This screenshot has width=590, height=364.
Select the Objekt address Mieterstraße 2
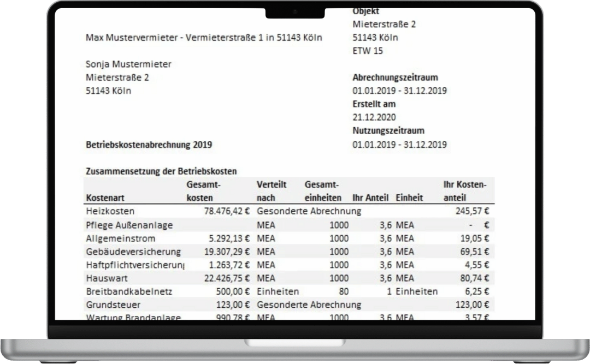click(x=379, y=24)
